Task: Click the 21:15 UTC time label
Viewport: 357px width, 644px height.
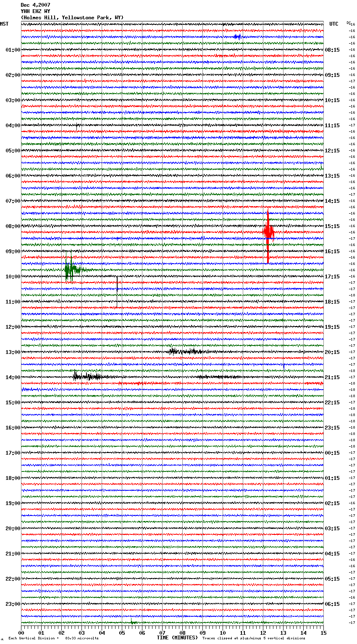Action: click(x=332, y=377)
